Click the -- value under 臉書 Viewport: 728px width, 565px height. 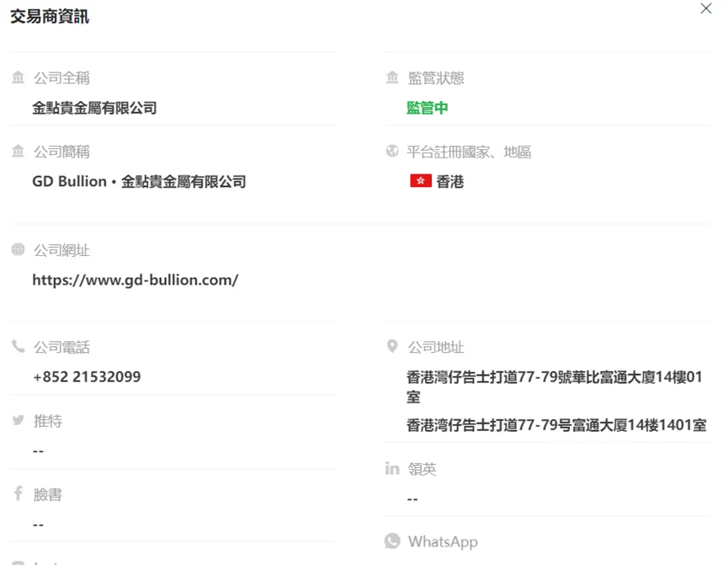(39, 525)
